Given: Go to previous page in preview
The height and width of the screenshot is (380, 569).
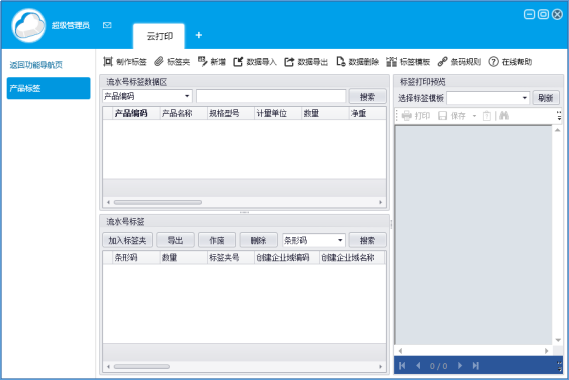Looking at the screenshot, I should coord(418,365).
